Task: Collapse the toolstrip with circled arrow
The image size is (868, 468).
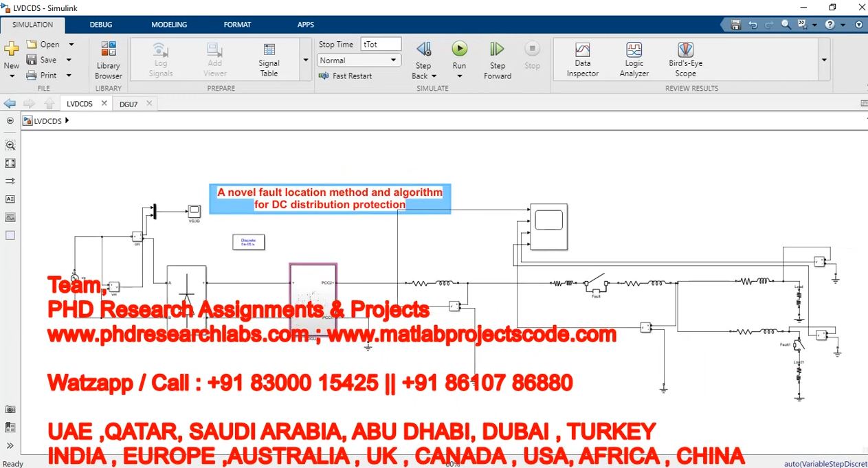Action: 858,25
